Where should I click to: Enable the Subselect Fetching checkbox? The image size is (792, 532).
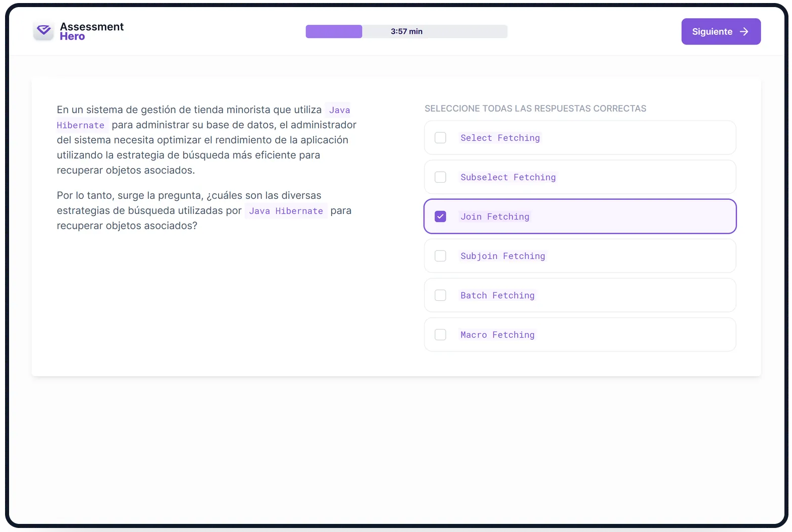(440, 177)
